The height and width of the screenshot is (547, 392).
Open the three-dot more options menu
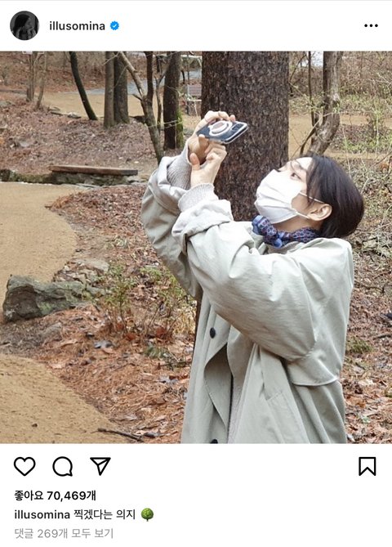point(371,25)
